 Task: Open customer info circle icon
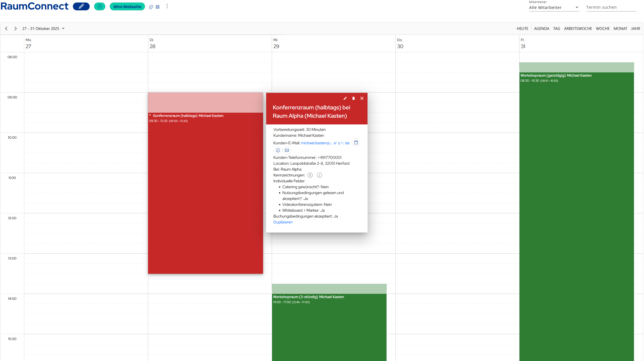pyautogui.click(x=278, y=150)
